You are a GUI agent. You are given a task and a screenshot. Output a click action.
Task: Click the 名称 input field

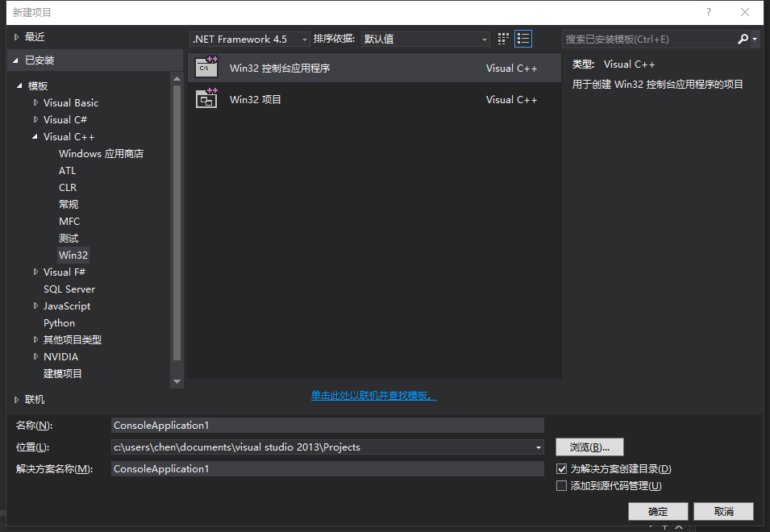tap(327, 425)
